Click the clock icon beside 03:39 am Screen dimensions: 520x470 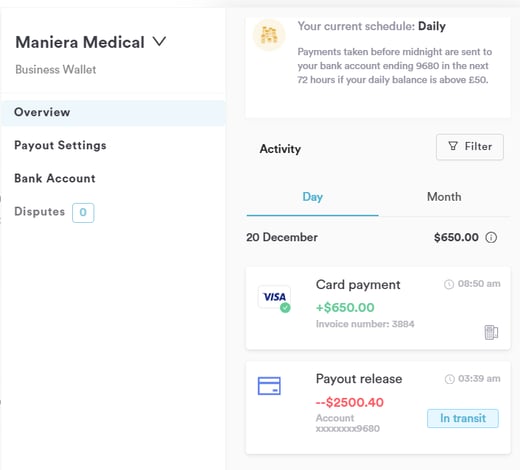pos(450,379)
